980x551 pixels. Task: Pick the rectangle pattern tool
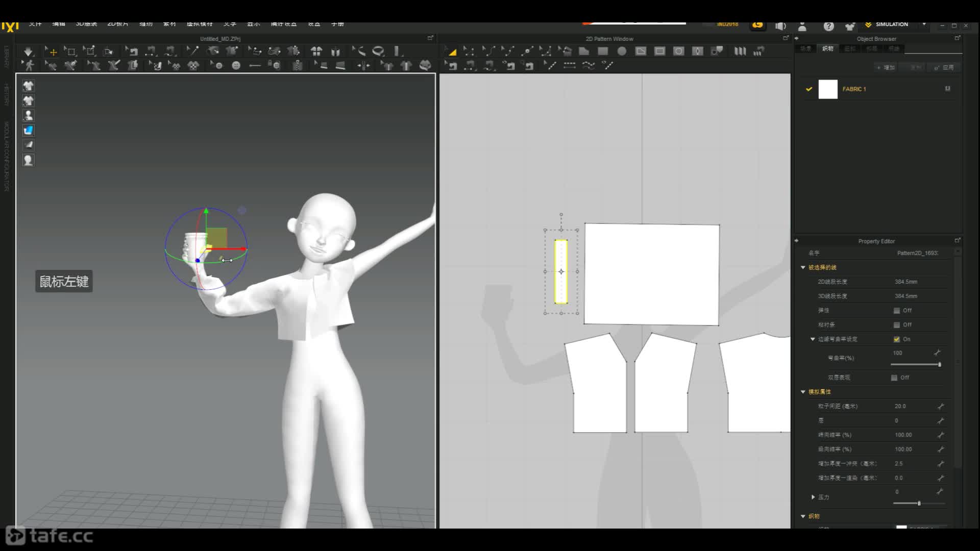click(x=603, y=51)
